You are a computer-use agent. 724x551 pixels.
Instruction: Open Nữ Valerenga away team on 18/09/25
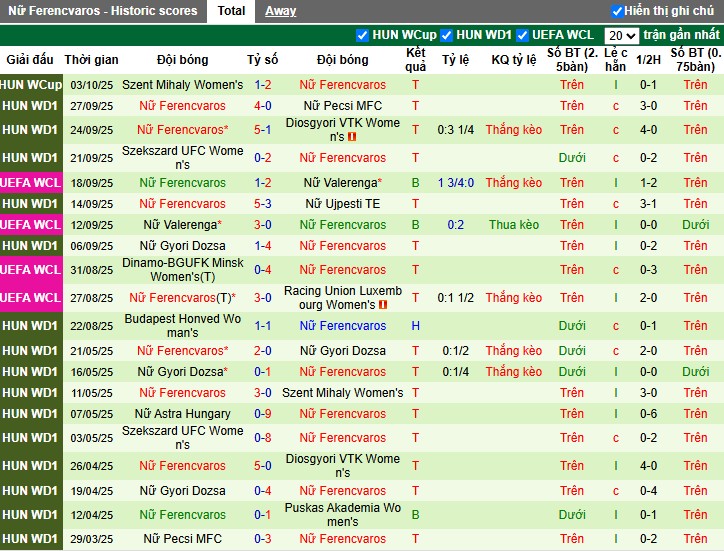(x=342, y=183)
